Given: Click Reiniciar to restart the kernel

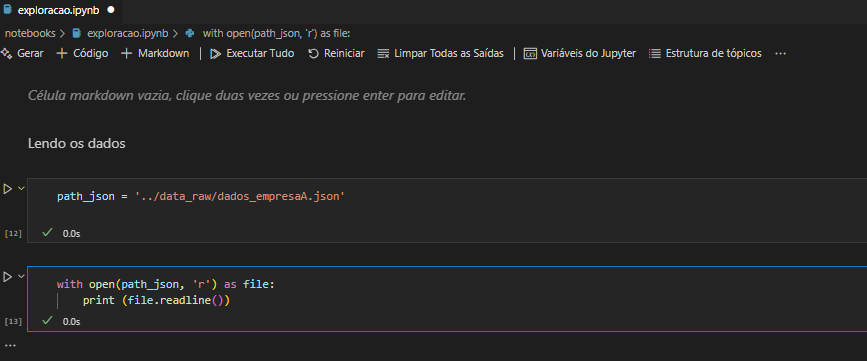Looking at the screenshot, I should [x=336, y=54].
